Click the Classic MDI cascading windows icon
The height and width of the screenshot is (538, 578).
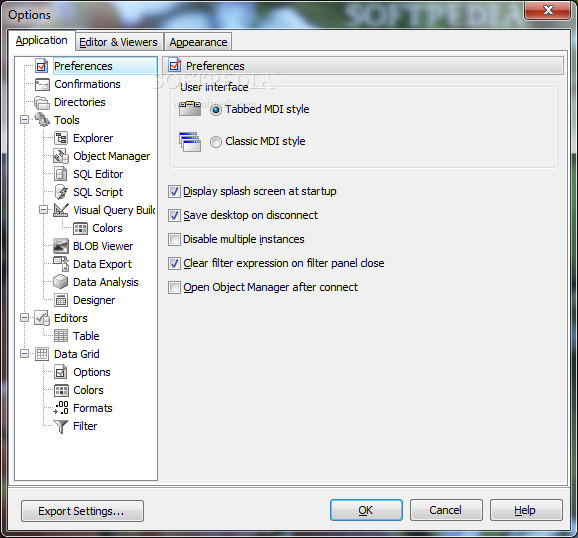click(190, 142)
